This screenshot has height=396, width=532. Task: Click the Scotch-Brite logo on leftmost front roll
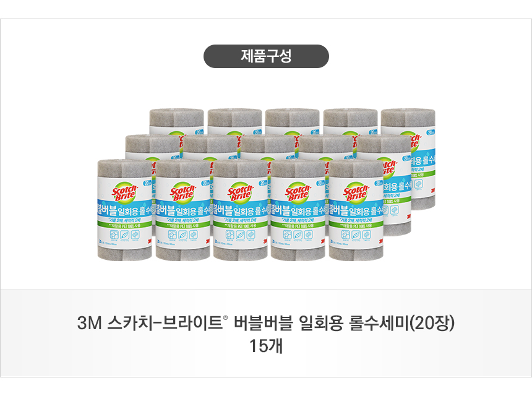tap(125, 193)
